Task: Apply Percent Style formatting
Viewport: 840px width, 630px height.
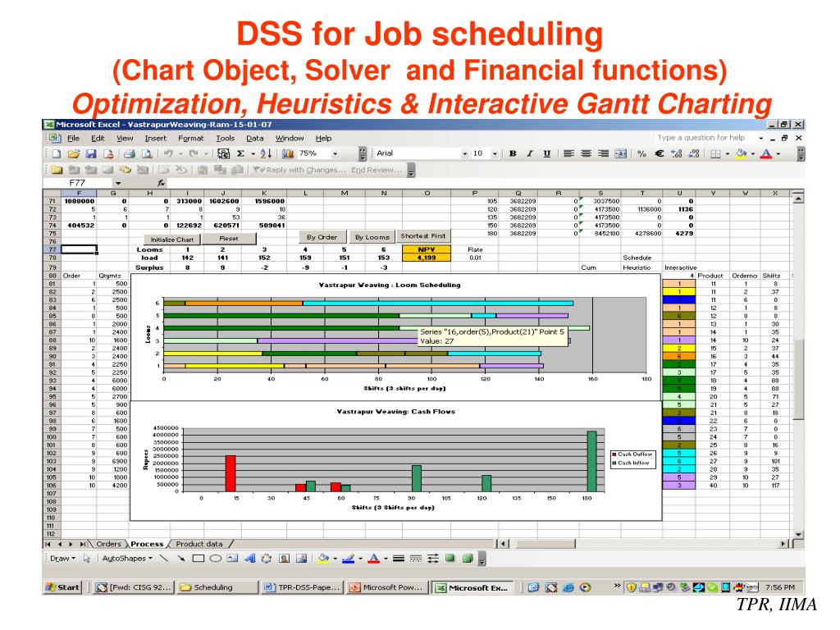Action: pos(641,153)
